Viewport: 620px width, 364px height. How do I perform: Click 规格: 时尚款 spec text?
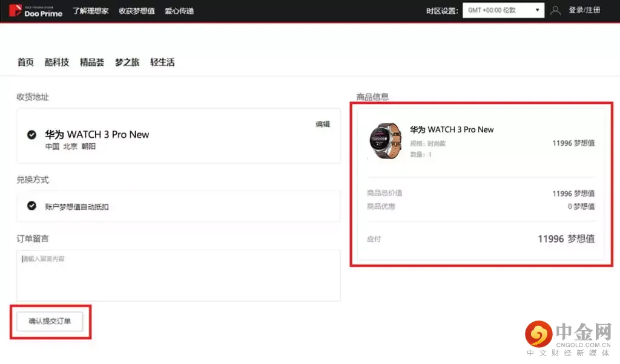click(428, 144)
